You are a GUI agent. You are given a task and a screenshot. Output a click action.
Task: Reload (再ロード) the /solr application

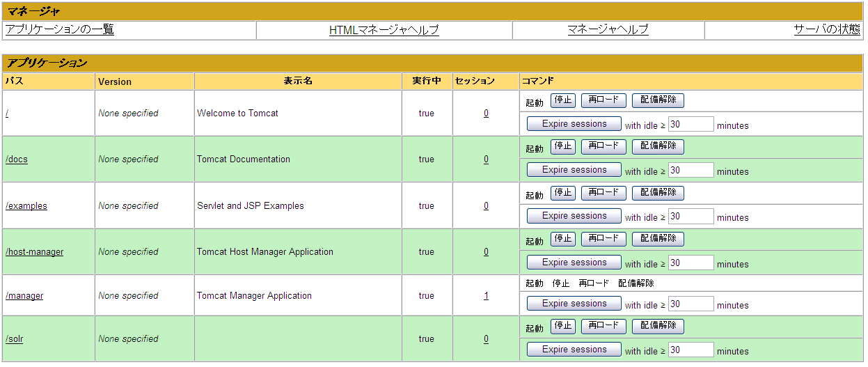click(x=603, y=326)
